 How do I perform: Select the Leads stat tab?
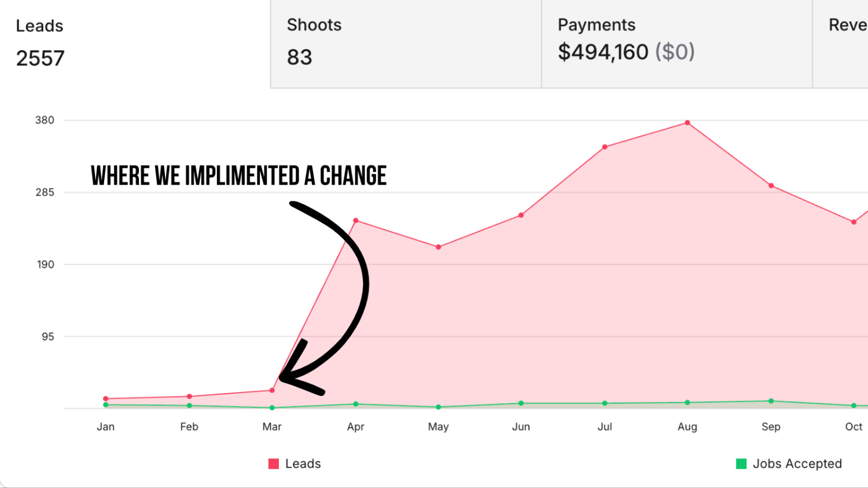tap(135, 44)
